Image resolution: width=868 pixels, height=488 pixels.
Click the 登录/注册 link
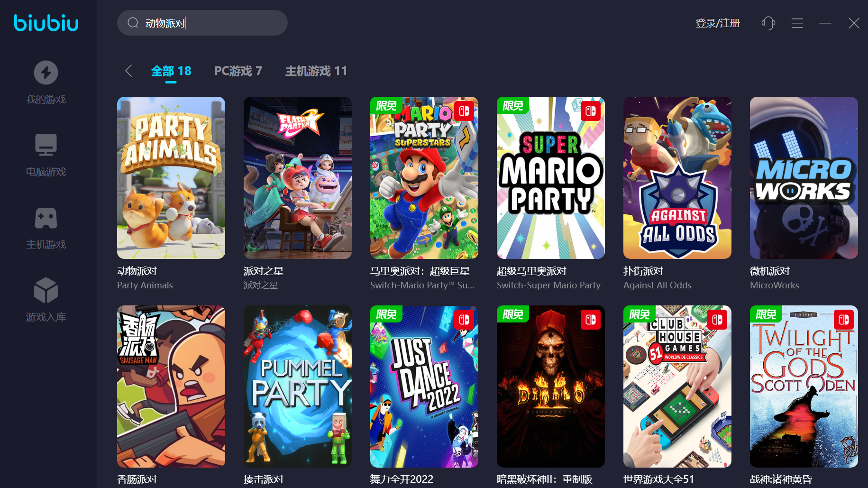717,23
